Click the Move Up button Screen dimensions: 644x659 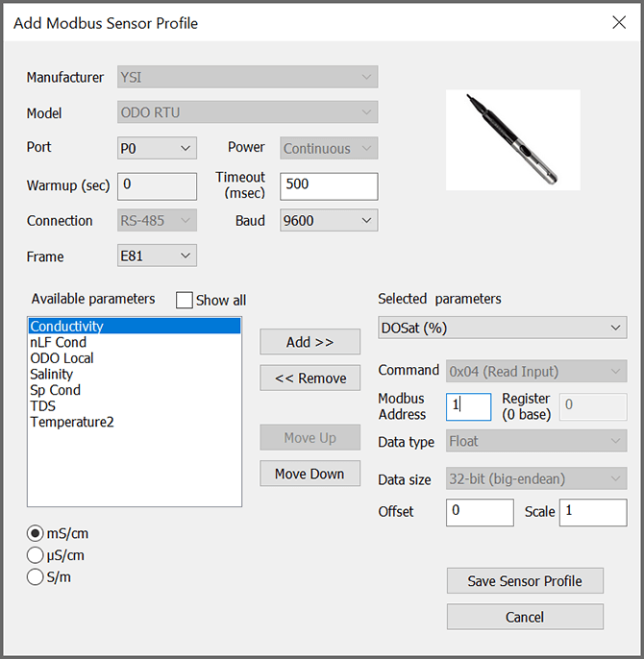click(x=310, y=437)
